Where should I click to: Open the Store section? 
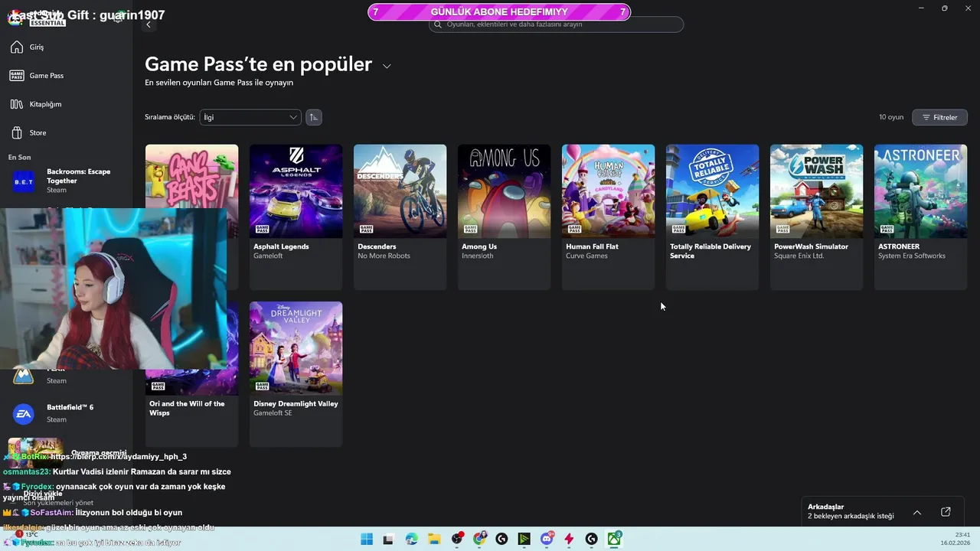pyautogui.click(x=28, y=132)
